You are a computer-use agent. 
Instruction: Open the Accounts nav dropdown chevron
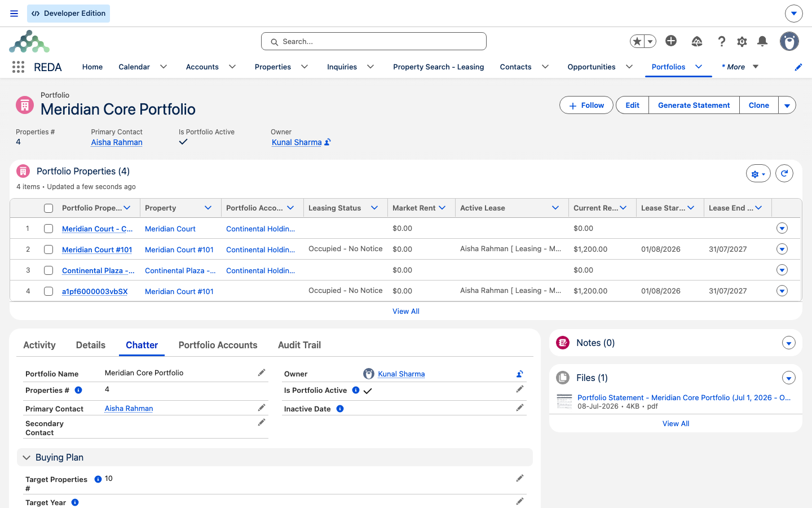(x=232, y=67)
